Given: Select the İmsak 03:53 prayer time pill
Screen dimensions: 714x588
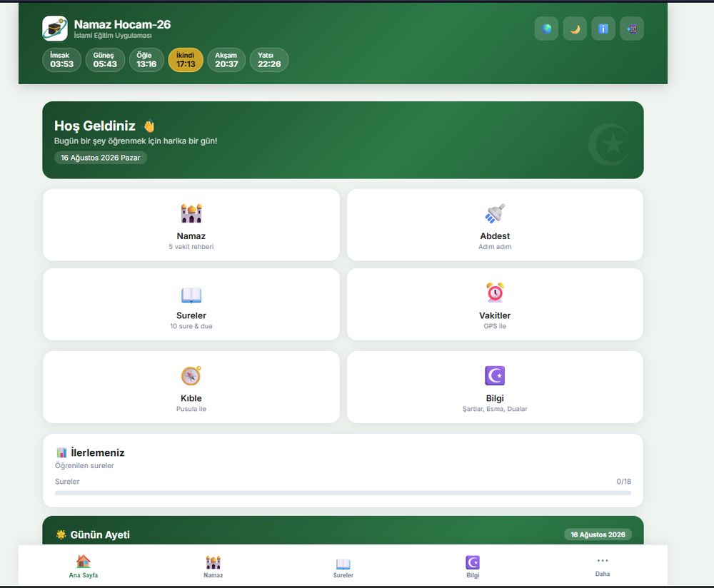Looking at the screenshot, I should pos(62,60).
